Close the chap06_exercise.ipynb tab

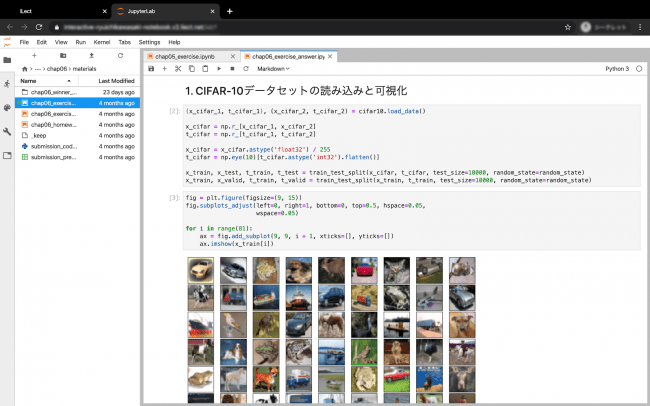tap(233, 56)
